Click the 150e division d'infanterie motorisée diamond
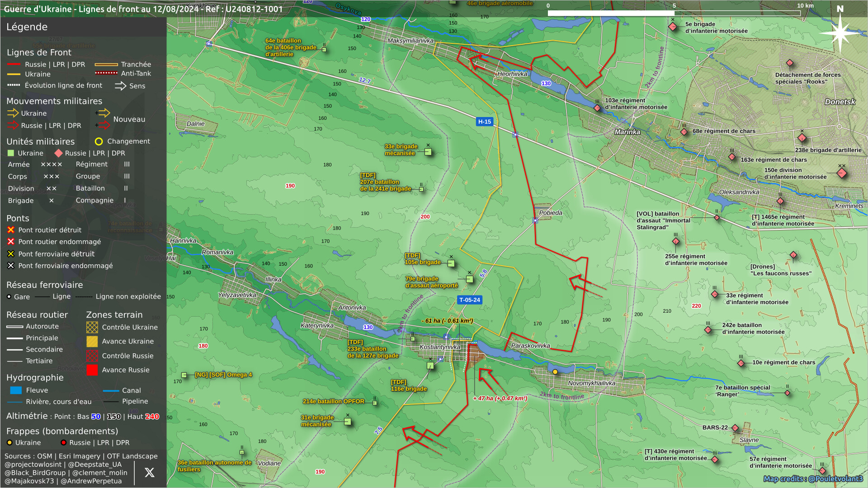This screenshot has width=868, height=488. 841,173
